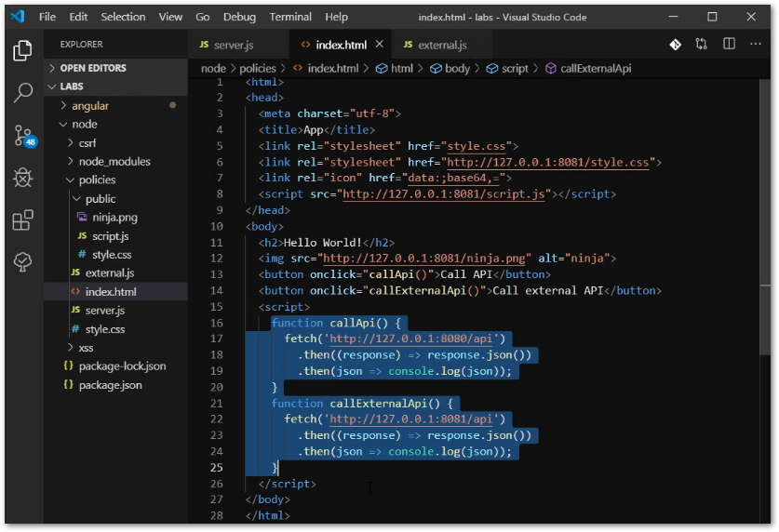Open package.json file

(x=115, y=385)
